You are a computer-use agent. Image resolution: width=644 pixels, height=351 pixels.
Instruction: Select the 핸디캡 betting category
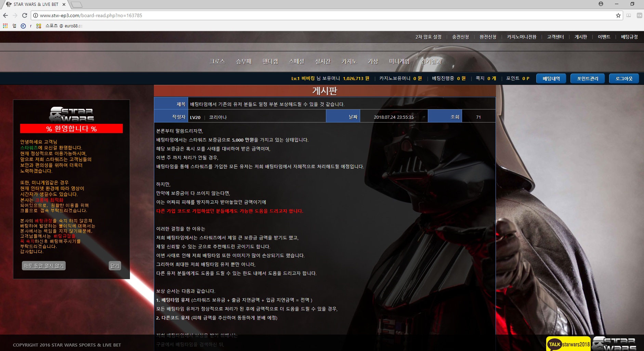pos(270,61)
